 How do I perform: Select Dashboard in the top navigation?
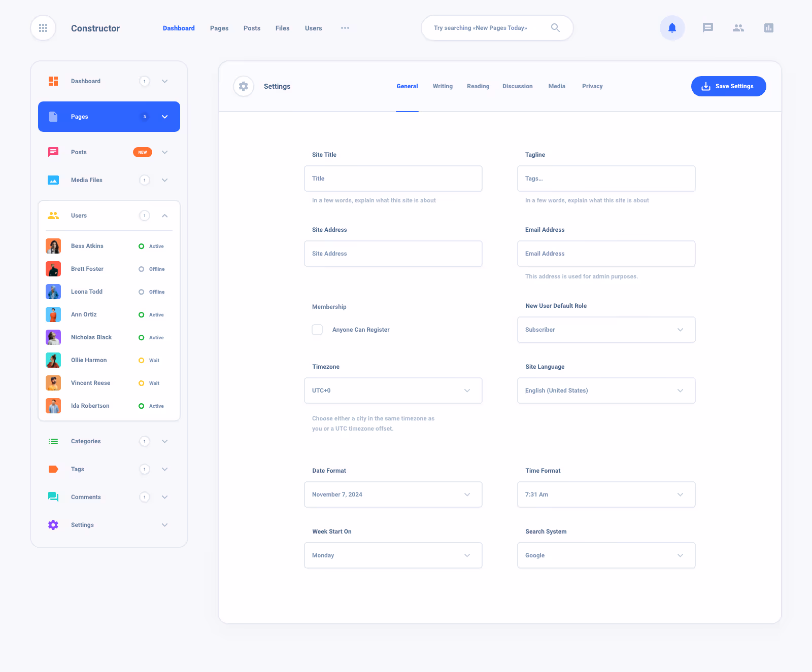click(179, 28)
